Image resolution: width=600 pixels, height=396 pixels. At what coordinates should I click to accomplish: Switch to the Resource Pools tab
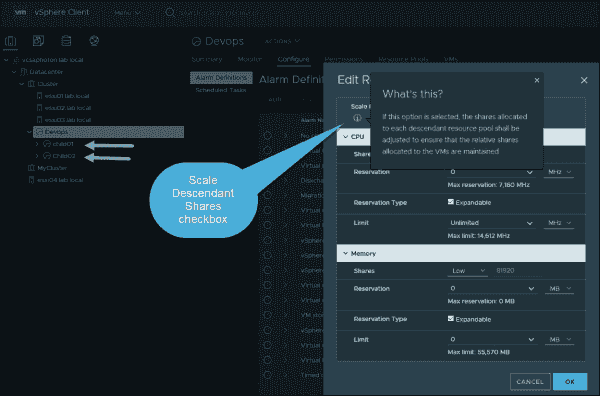click(x=403, y=59)
